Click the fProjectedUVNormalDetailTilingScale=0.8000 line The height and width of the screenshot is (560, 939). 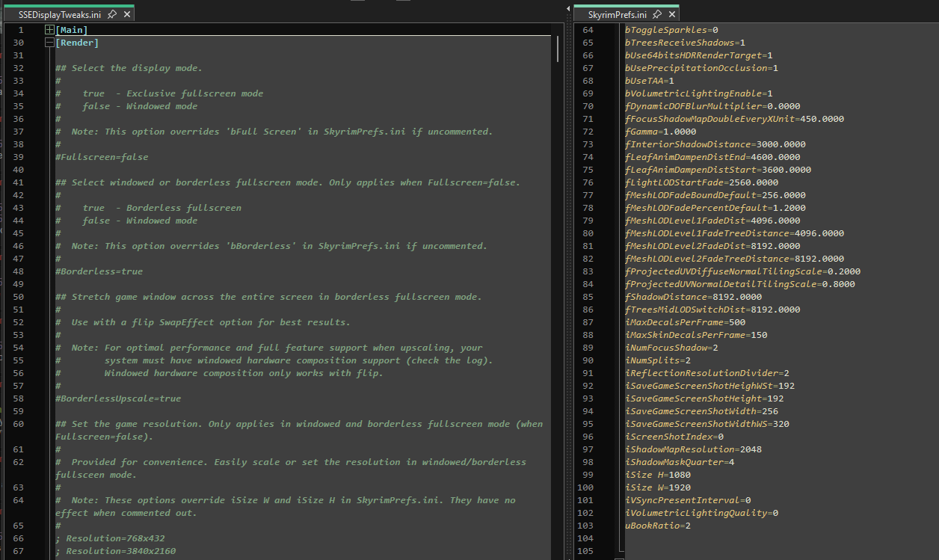coord(740,284)
